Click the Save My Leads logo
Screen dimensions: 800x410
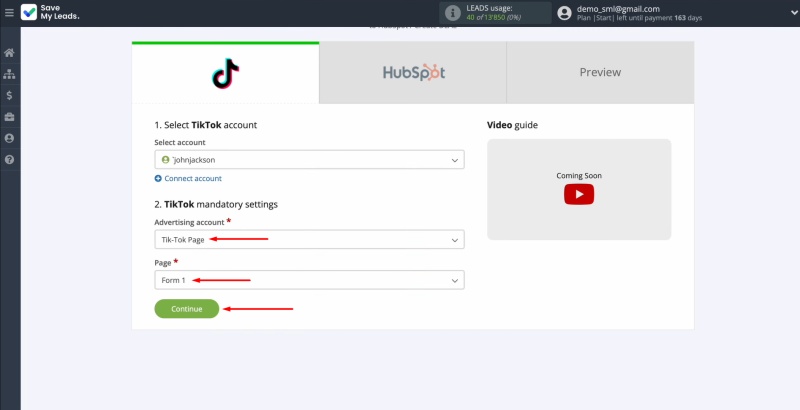pos(50,12)
